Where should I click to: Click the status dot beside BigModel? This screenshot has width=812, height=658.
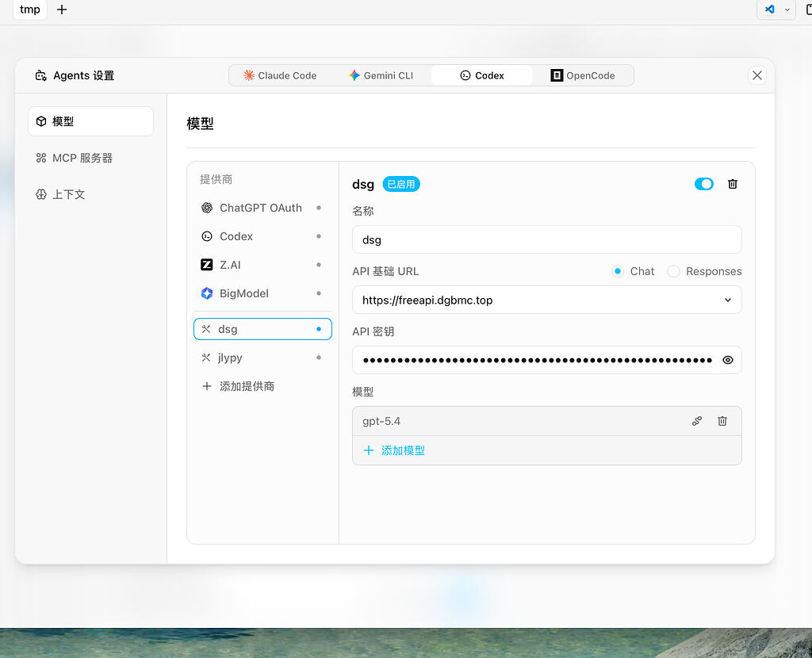tap(319, 293)
